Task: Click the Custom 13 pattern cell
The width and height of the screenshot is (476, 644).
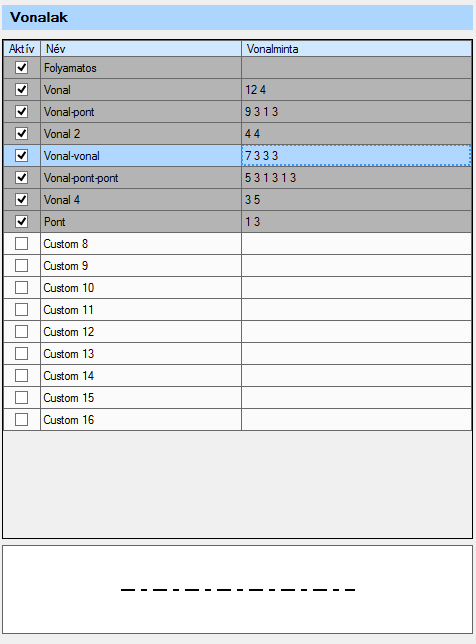Action: [356, 354]
